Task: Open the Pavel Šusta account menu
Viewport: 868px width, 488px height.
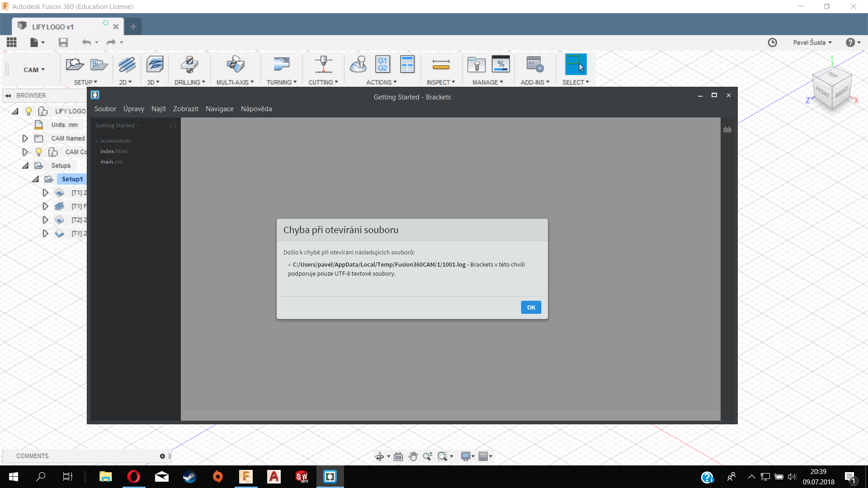Action: [x=812, y=42]
